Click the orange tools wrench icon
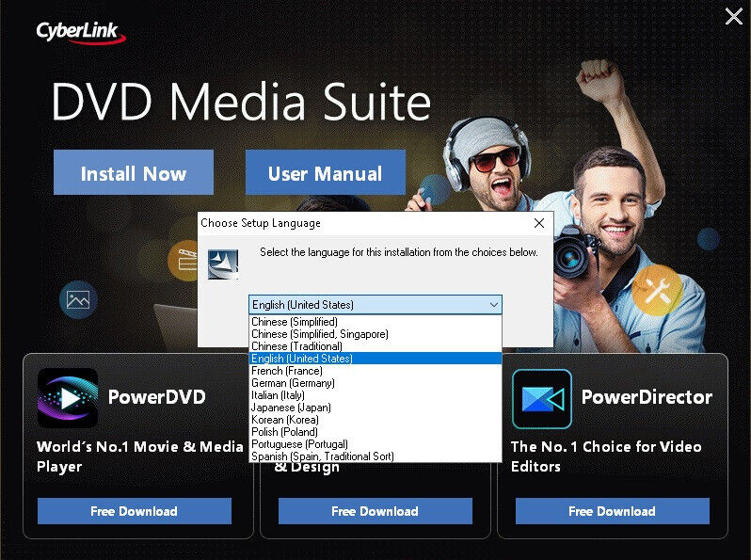 coord(657,290)
